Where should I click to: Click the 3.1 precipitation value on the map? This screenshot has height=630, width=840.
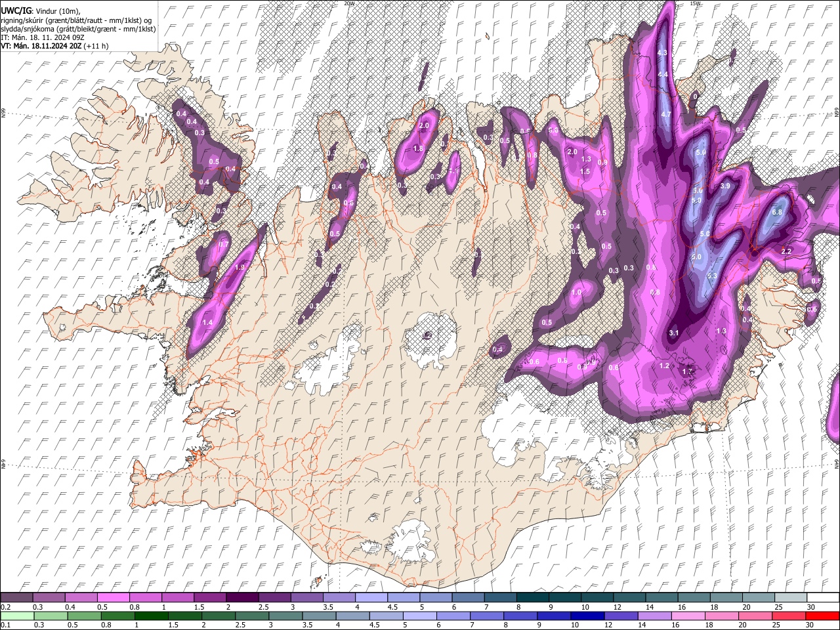click(673, 333)
